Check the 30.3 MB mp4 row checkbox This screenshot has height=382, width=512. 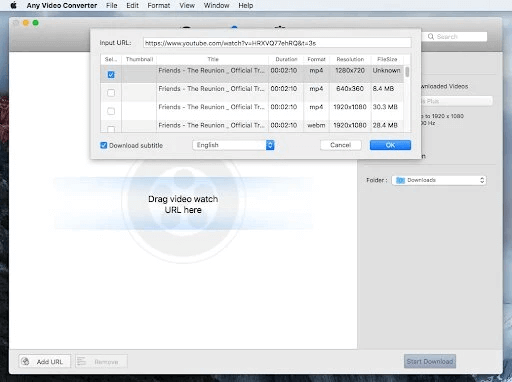click(x=111, y=111)
